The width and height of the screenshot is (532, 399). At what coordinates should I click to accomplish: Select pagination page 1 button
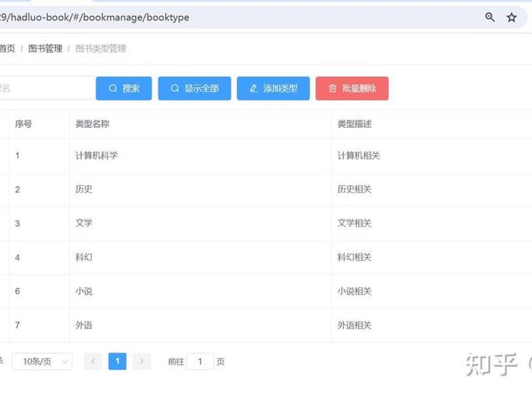118,361
